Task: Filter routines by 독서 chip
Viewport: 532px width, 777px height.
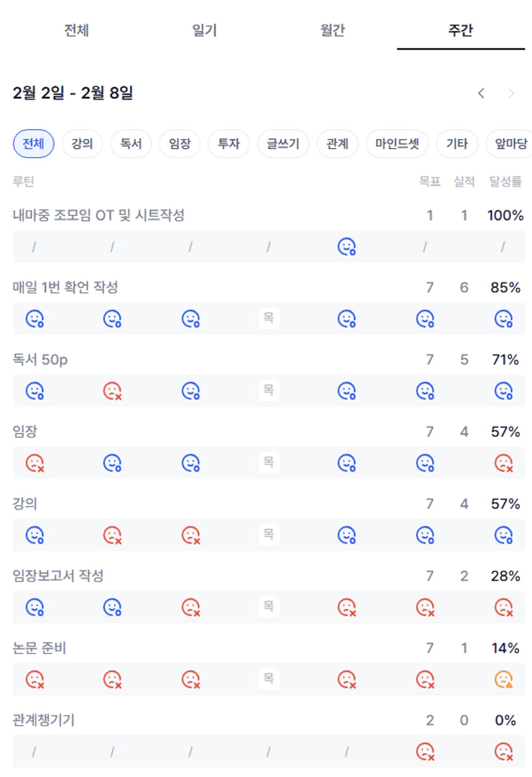Action: point(131,143)
